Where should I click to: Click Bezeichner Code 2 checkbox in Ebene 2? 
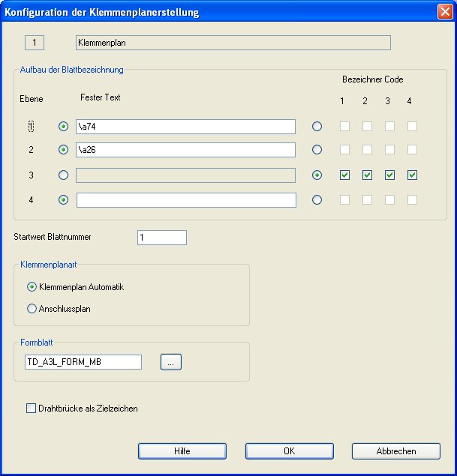click(x=367, y=150)
